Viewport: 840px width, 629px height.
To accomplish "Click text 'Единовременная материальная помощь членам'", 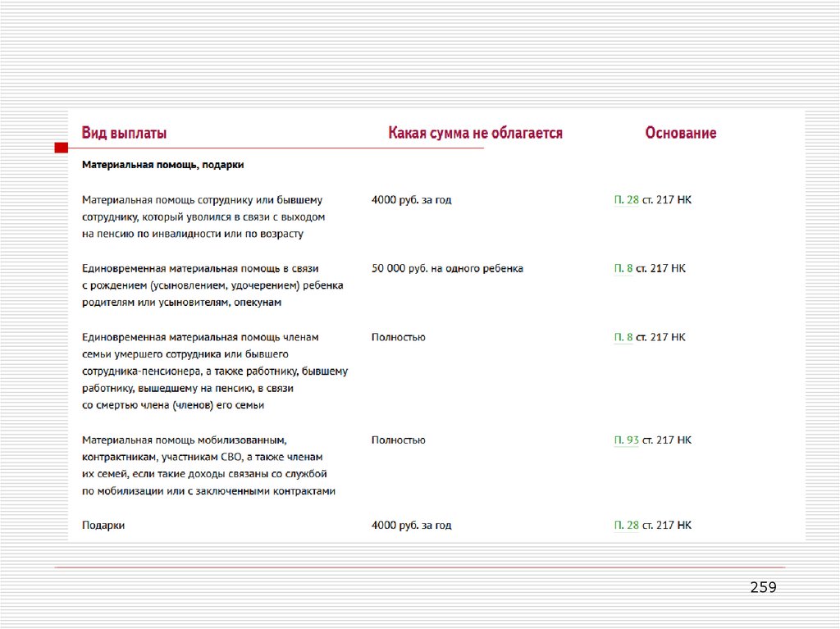I will click(x=200, y=337).
